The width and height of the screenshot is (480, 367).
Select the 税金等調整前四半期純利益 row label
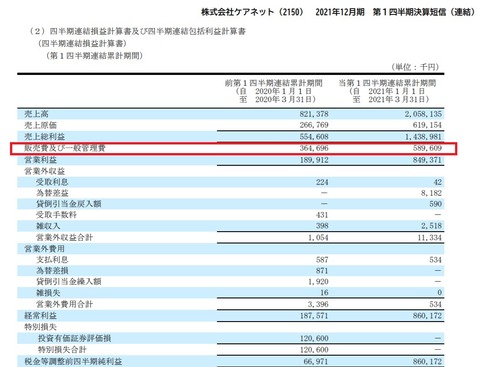point(73,361)
